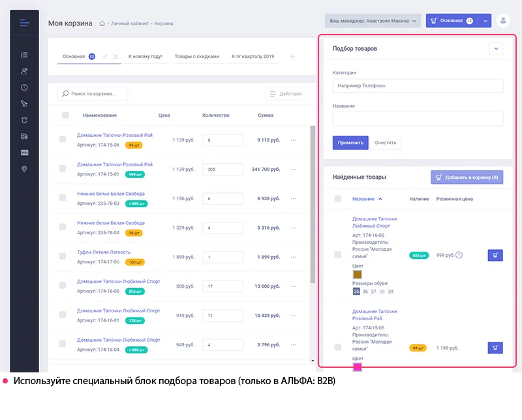522x420 pixels.
Task: Open the Товары с скидками tab
Action: tap(196, 57)
